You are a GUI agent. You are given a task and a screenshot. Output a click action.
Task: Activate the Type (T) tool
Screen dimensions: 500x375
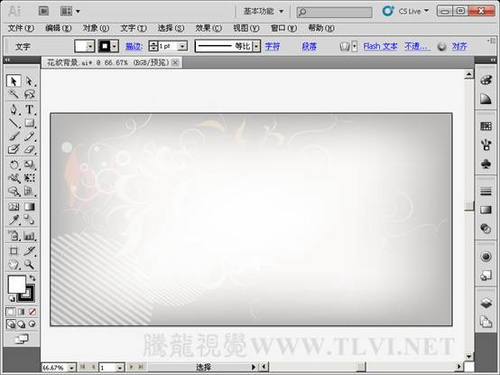29,109
